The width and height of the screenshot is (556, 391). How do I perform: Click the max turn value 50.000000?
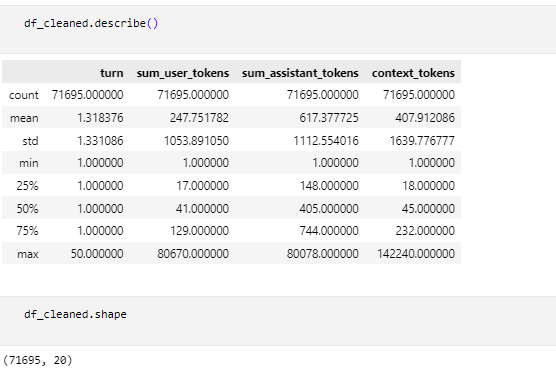(97, 254)
